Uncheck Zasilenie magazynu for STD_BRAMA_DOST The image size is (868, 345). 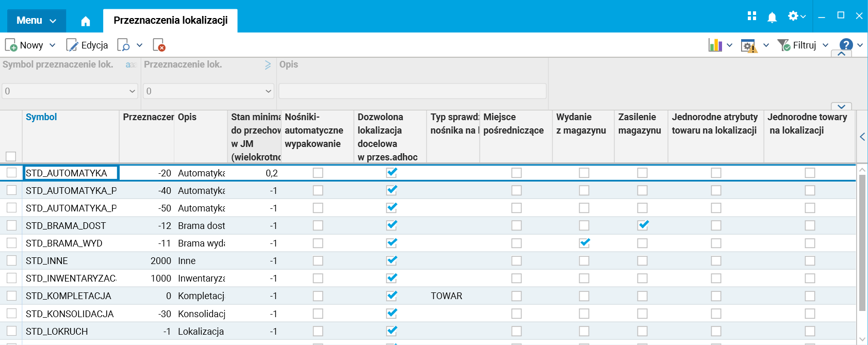(x=642, y=225)
